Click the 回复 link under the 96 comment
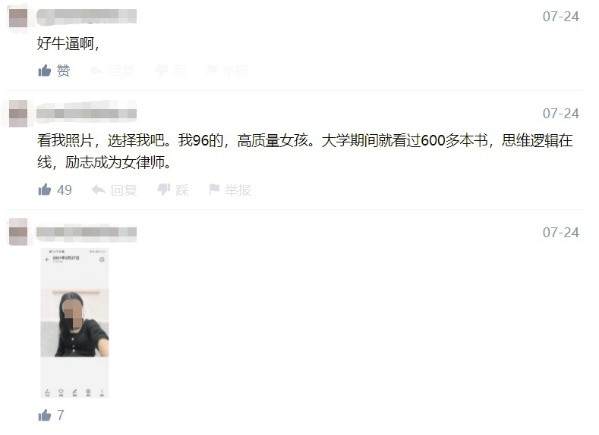Viewport: 599px width, 435px height. pos(123,190)
